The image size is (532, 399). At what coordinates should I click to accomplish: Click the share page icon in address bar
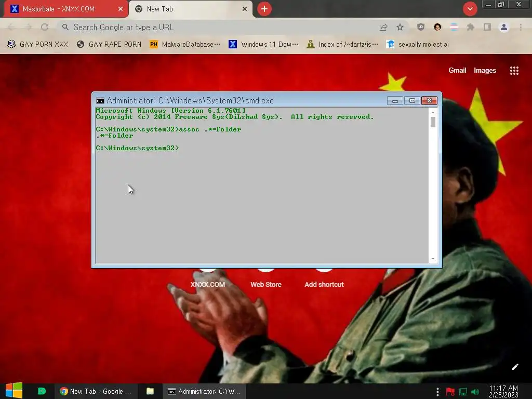point(383,27)
